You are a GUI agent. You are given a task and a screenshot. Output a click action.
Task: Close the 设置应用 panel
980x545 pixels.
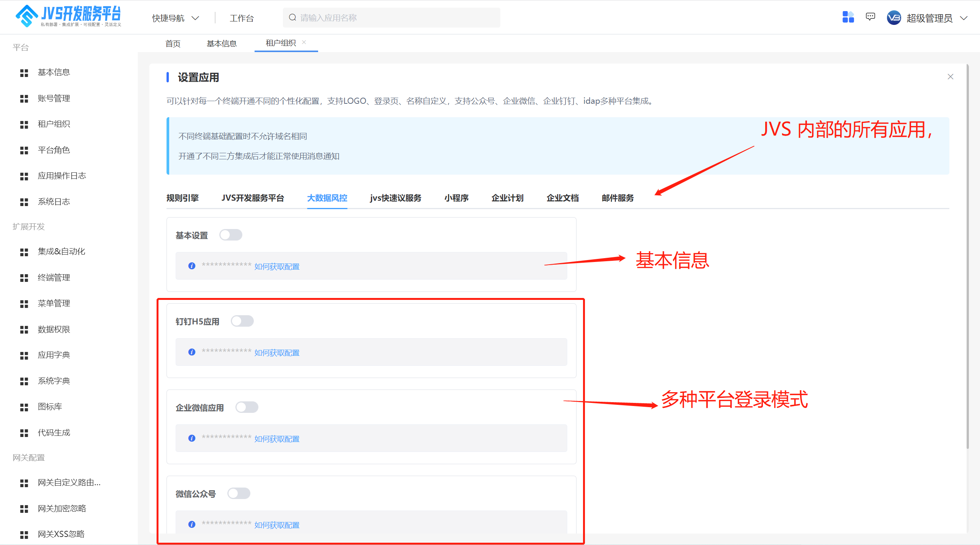coord(951,77)
